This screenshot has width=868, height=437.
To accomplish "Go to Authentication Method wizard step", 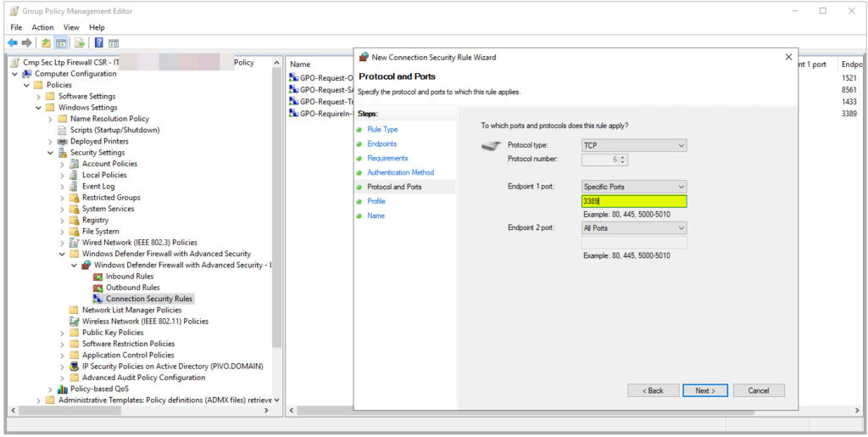I will (401, 172).
